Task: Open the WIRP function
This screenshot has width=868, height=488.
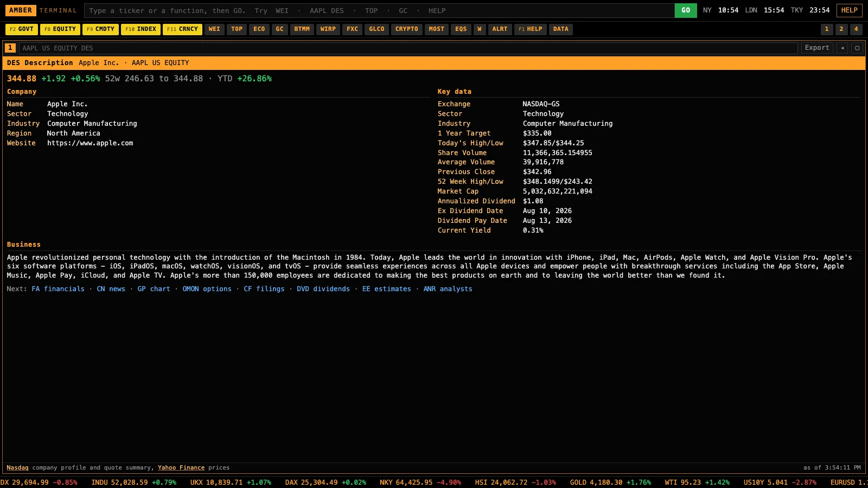Action: (x=328, y=29)
